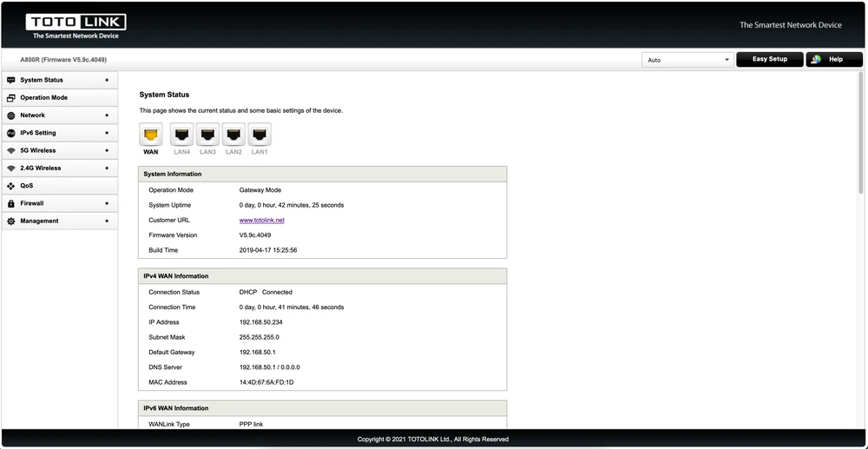Click the Easy Setup button
868x449 pixels.
pyautogui.click(x=769, y=59)
